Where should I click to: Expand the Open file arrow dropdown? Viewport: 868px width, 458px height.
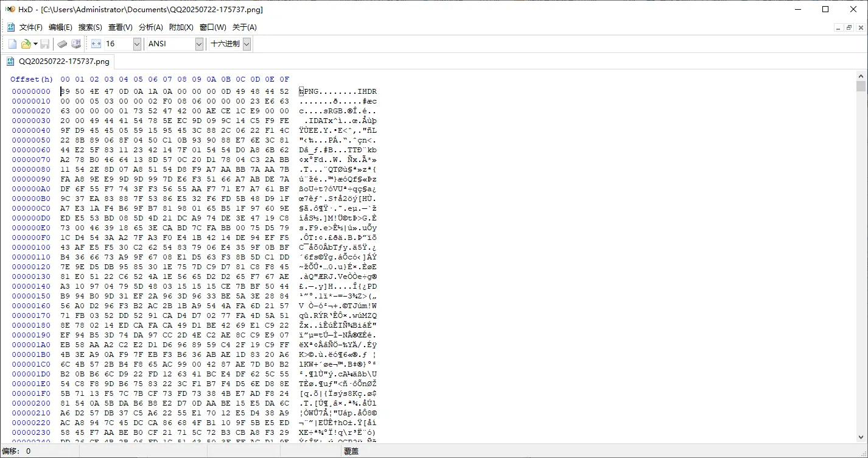click(x=35, y=44)
